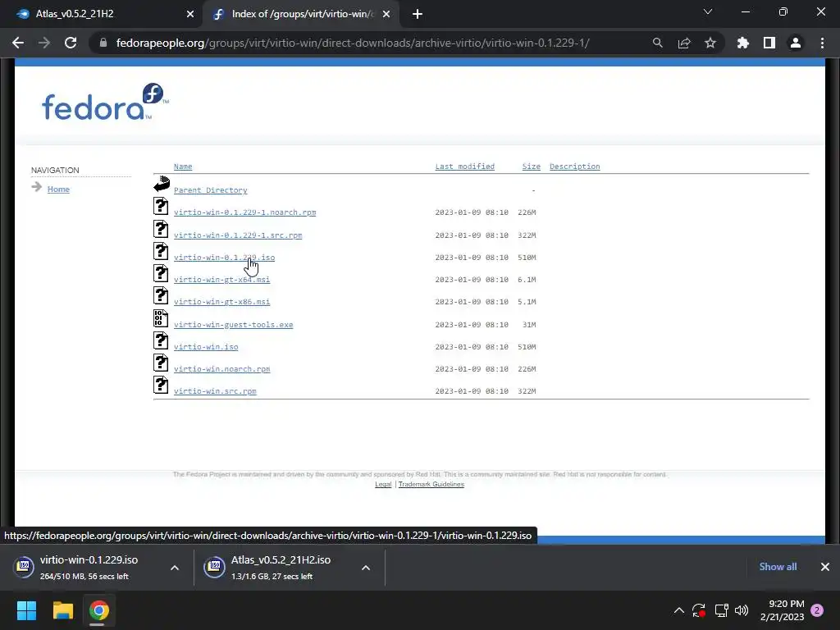The height and width of the screenshot is (630, 840).
Task: Close the Index of /groups/virt tab
Action: 386,14
